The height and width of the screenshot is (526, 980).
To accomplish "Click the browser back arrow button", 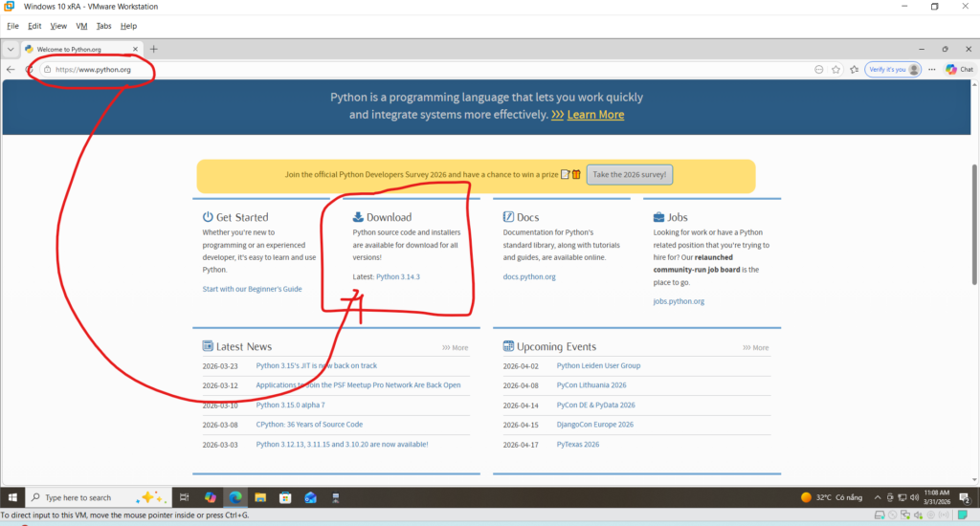I will 11,70.
